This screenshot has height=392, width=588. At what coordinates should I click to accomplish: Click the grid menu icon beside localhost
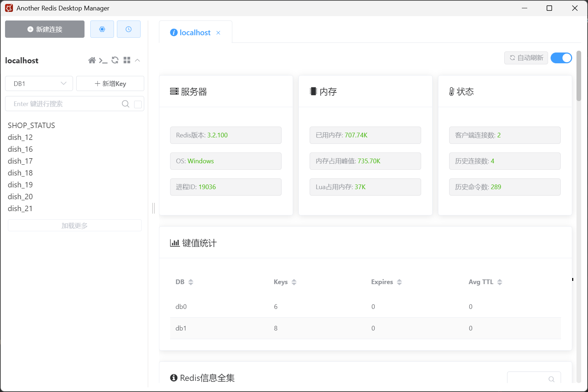click(127, 60)
